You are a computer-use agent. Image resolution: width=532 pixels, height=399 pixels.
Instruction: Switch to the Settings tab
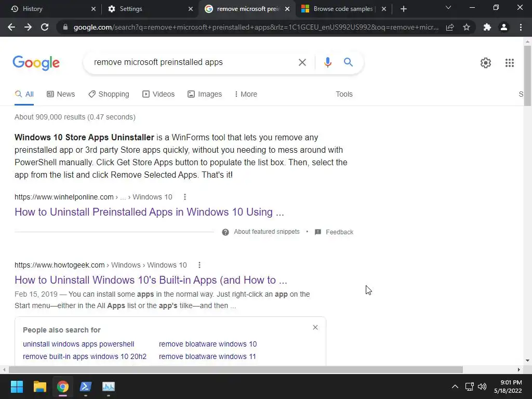(148, 9)
